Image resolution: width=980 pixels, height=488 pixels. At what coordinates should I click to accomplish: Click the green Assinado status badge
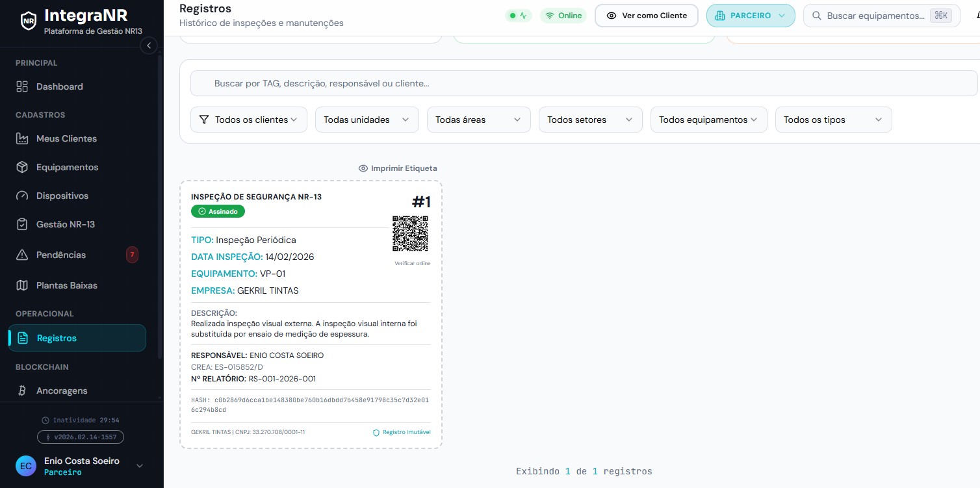pyautogui.click(x=218, y=211)
